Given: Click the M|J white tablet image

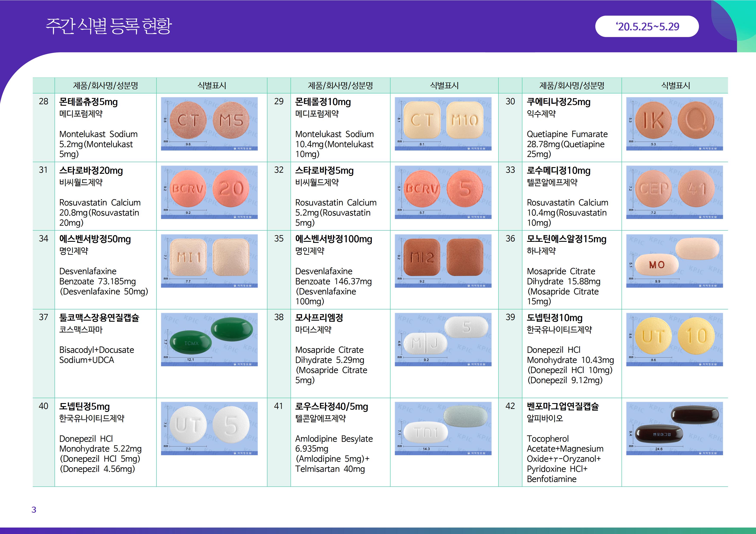Looking at the screenshot, I should pos(443,339).
